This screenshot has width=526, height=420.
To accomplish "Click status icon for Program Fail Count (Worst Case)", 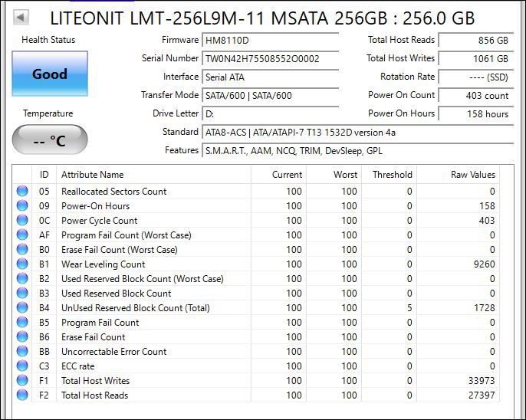I will click(22, 235).
